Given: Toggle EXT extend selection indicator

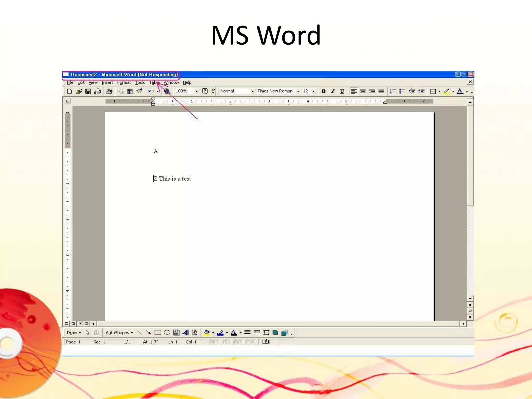Looking at the screenshot, I should pyautogui.click(x=238, y=342).
